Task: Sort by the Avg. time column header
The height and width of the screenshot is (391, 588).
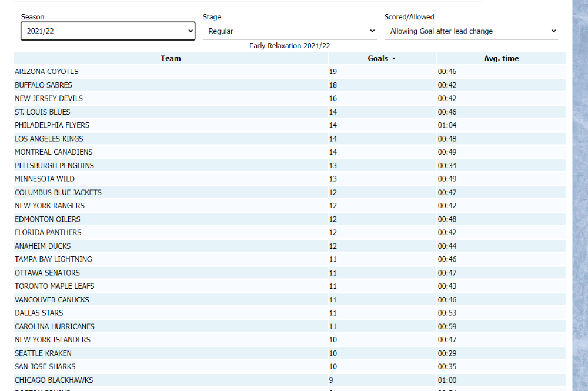Action: pyautogui.click(x=501, y=58)
